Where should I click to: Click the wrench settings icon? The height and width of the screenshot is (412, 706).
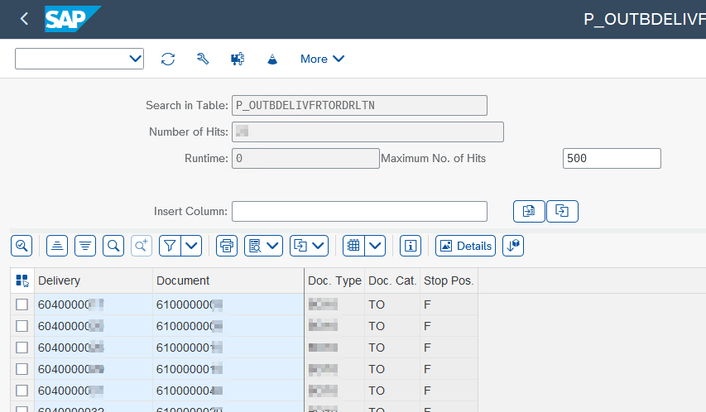click(x=202, y=59)
